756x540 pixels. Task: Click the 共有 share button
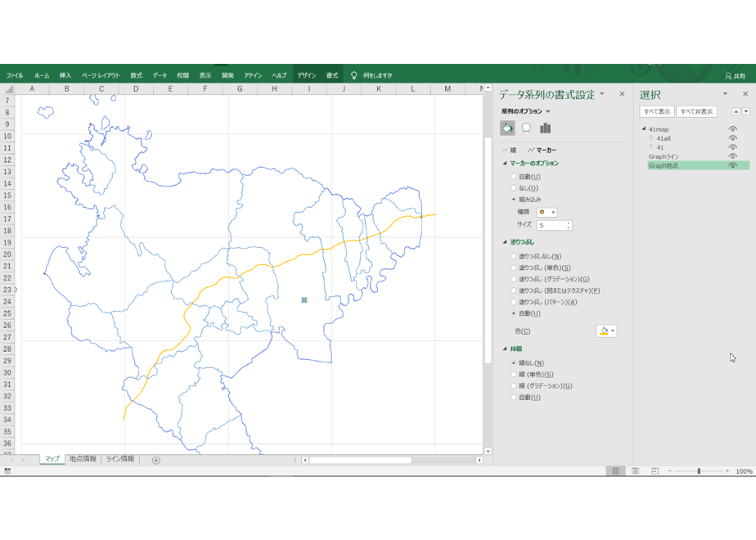736,76
